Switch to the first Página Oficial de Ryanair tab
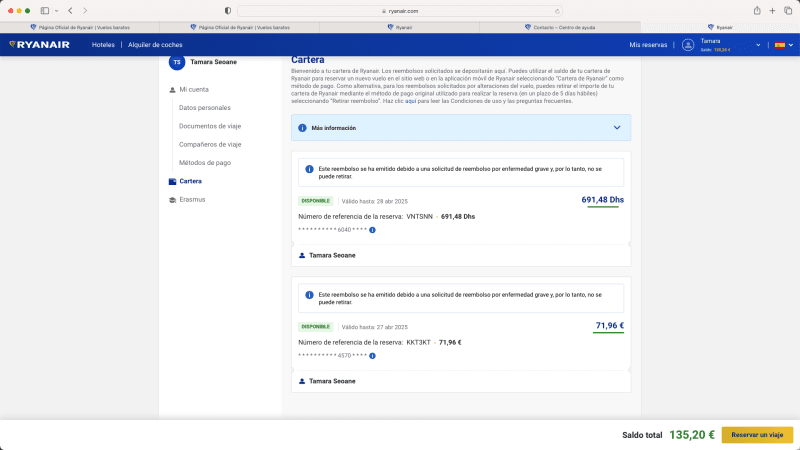 (80, 28)
